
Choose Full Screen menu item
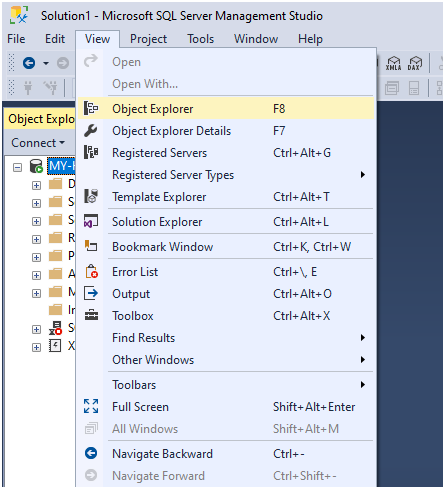click(226, 406)
